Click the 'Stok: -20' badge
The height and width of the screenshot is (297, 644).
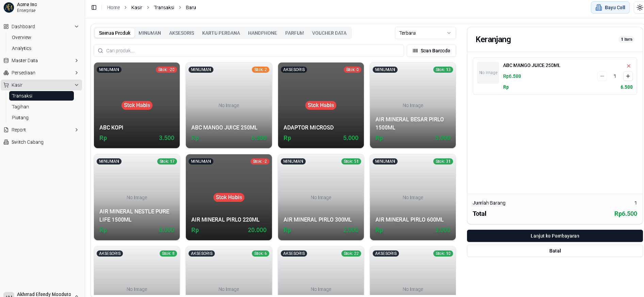(x=166, y=70)
